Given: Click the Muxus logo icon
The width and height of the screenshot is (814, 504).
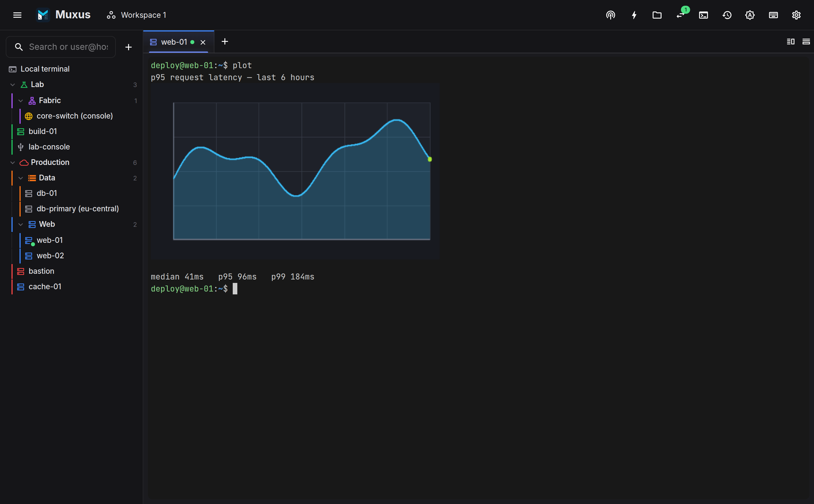Looking at the screenshot, I should coord(43,15).
